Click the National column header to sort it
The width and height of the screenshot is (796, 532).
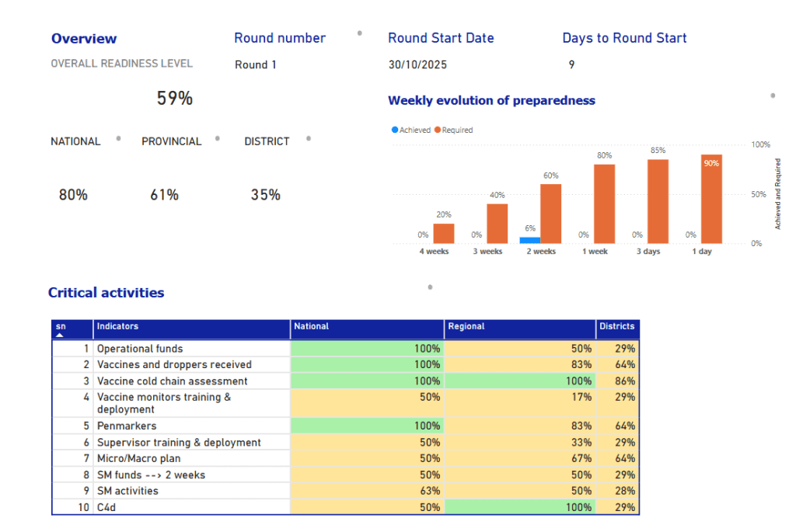point(312,326)
